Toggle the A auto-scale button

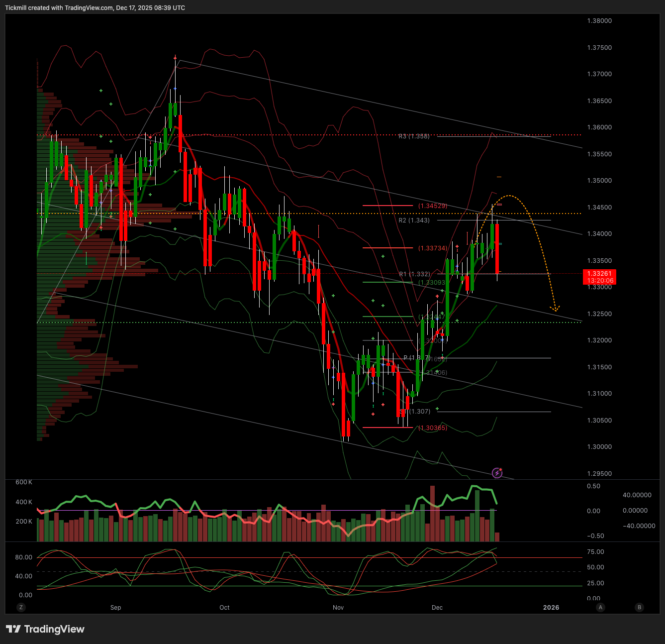(601, 607)
